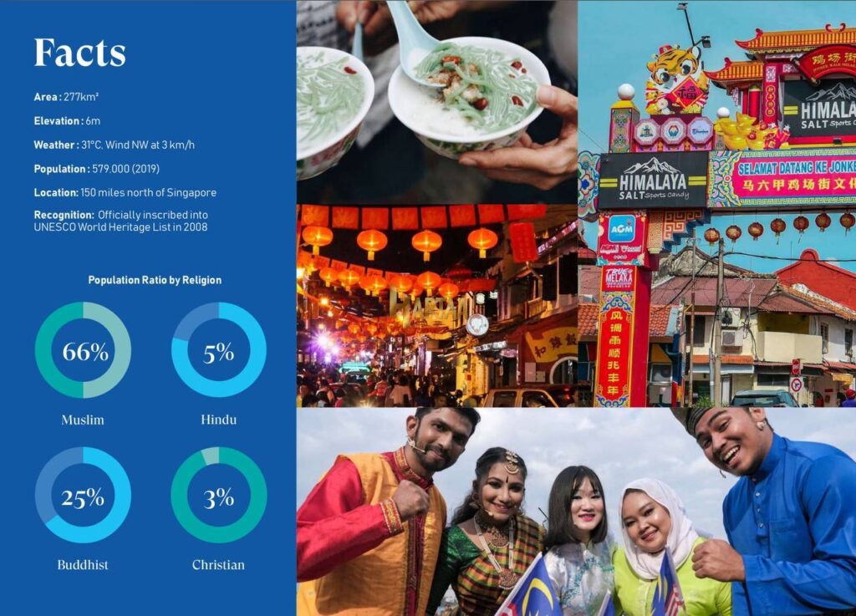Click the Area 277km² text line
The width and height of the screenshot is (856, 616).
[66, 97]
